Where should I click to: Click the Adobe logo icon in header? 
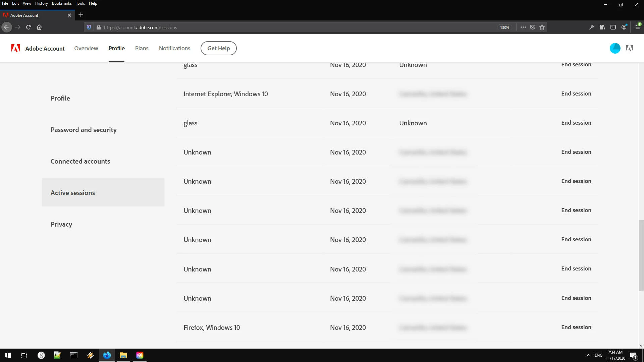pyautogui.click(x=15, y=48)
